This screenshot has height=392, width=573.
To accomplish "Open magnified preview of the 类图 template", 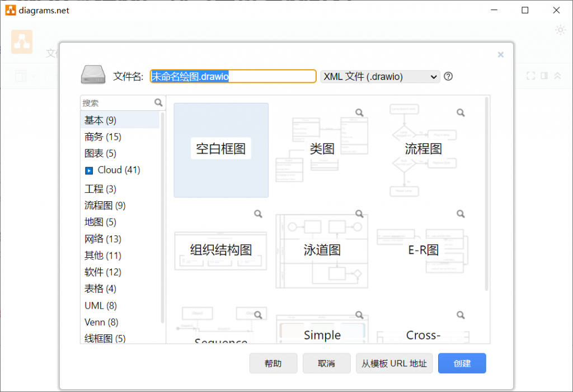I will (359, 112).
